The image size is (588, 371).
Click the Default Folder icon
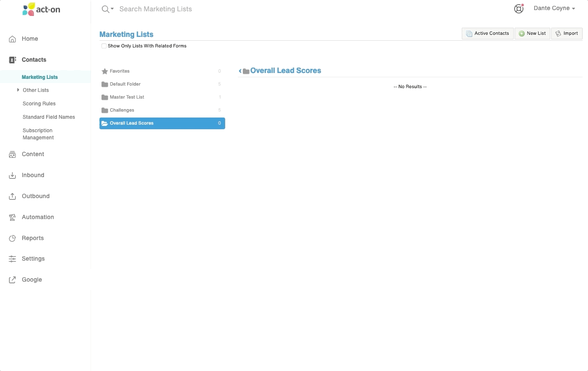pos(105,84)
